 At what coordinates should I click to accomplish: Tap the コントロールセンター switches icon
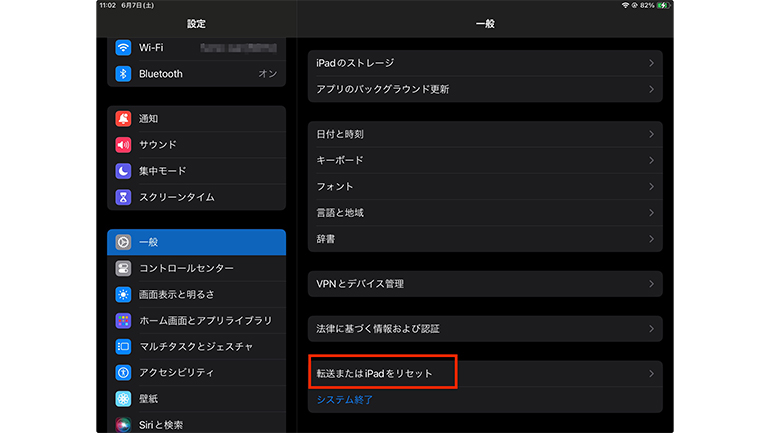point(123,268)
